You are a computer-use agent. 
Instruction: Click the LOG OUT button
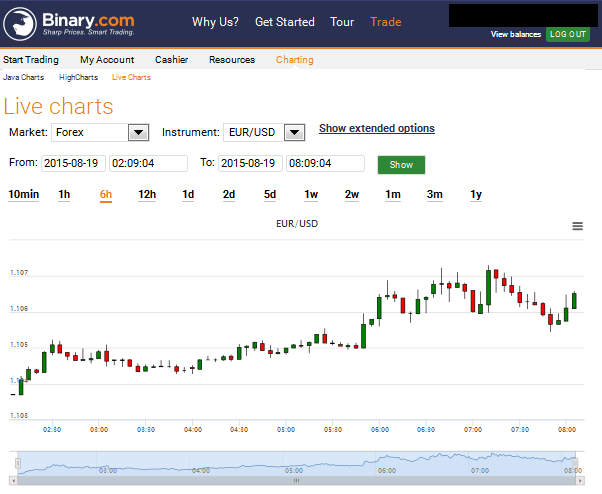pyautogui.click(x=568, y=34)
